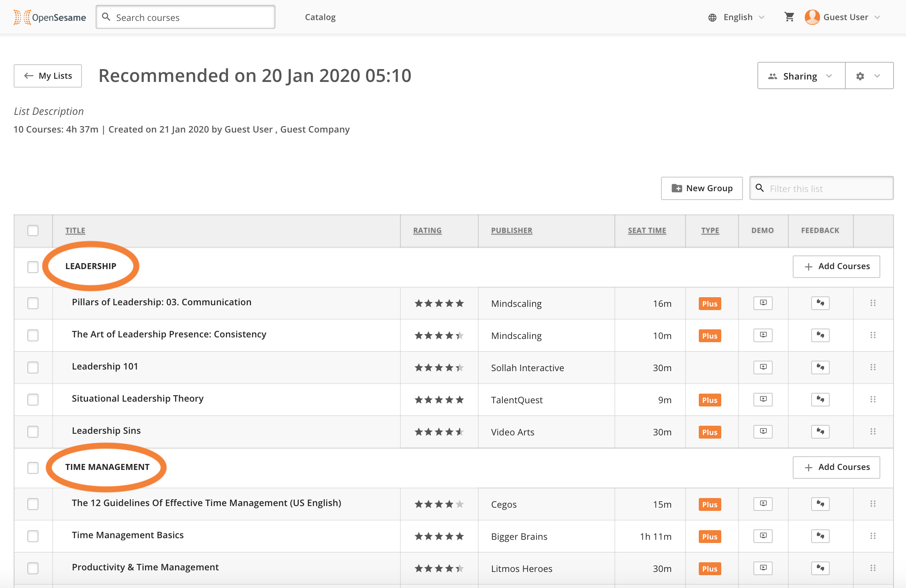Open demo for Leadership Sins
The width and height of the screenshot is (906, 588).
coord(763,431)
